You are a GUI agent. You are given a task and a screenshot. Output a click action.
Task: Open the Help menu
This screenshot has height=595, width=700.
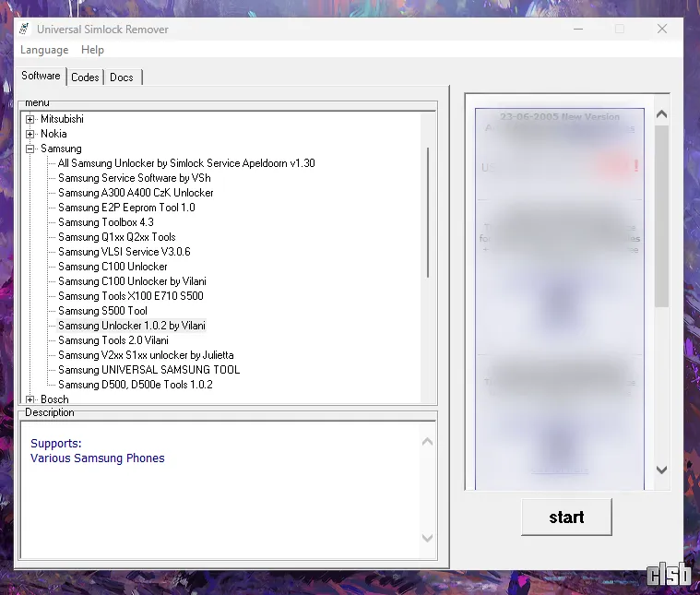click(92, 50)
